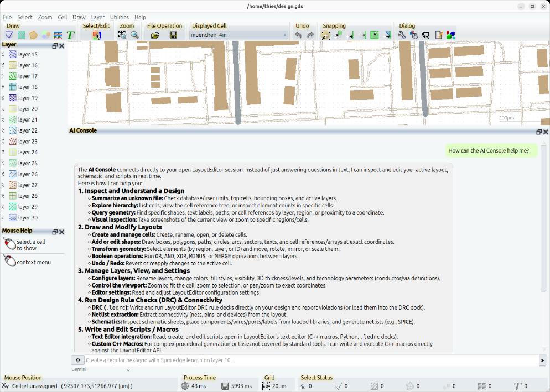Click the cell reference array icon
The width and height of the screenshot is (550, 392).
coord(58,35)
